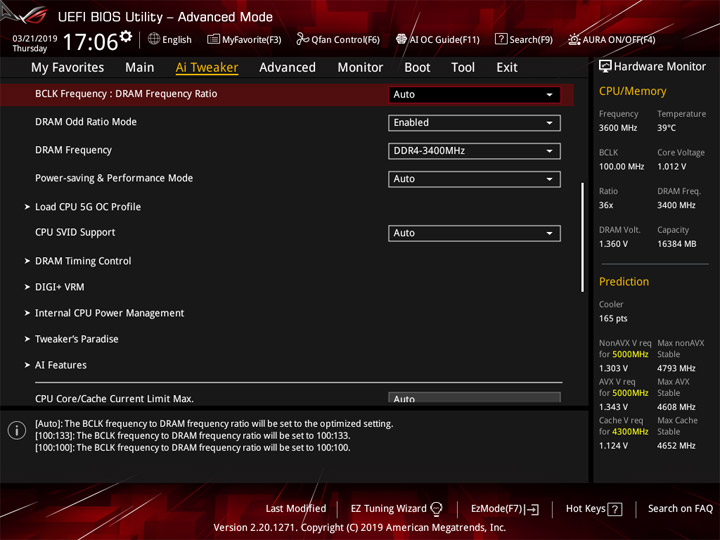Select the DRAM Odd Ratio Mode label
This screenshot has width=720, height=540.
tap(86, 122)
